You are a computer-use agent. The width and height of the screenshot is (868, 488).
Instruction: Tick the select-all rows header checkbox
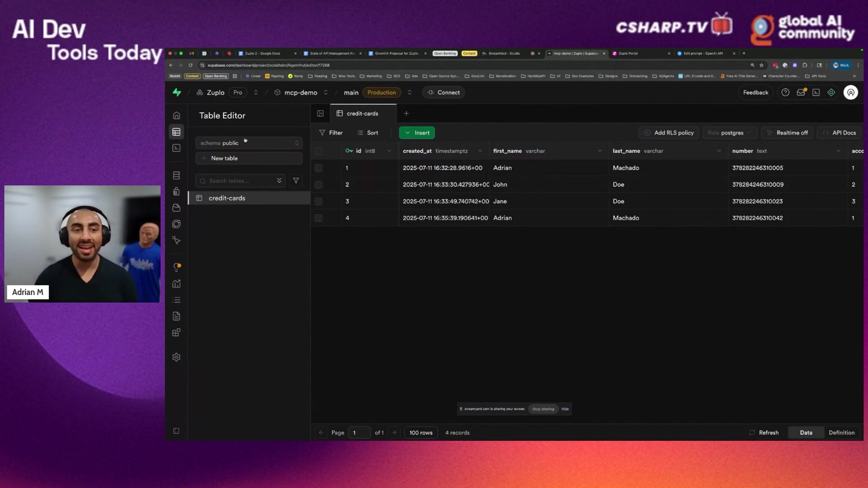[x=319, y=151]
